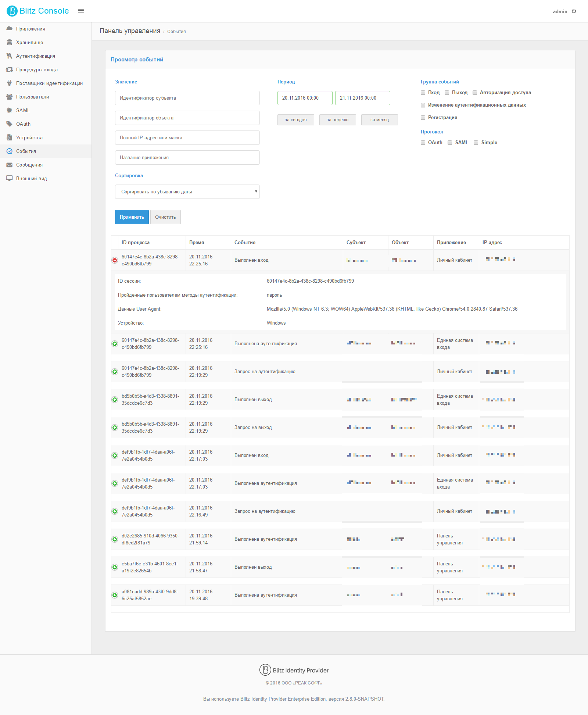Check Изменение аутентификационных данных checkbox
Screen dimensions: 588x715
click(423, 105)
